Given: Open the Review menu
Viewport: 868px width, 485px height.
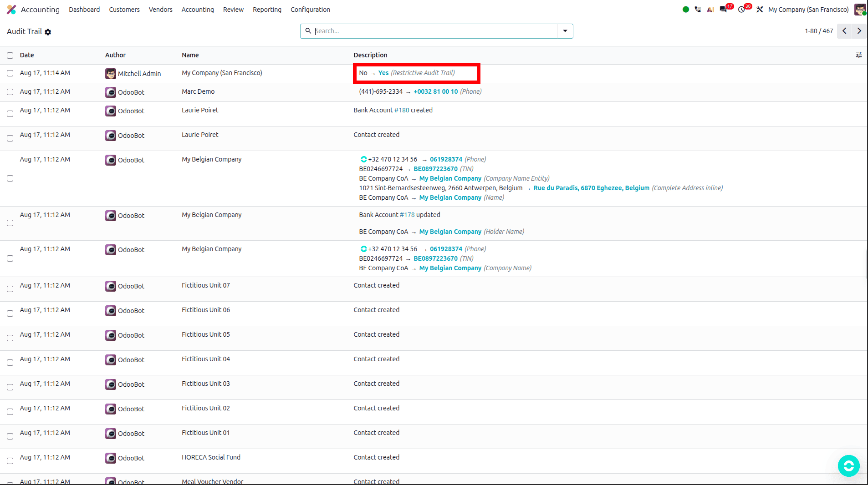Looking at the screenshot, I should pyautogui.click(x=233, y=10).
